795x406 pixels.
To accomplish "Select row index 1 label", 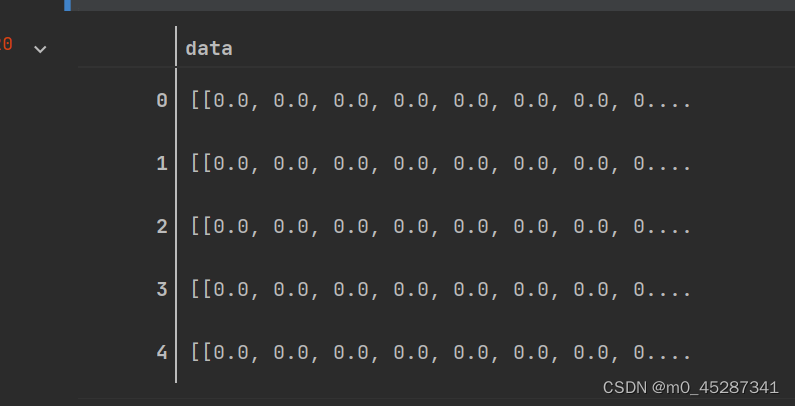I will [x=162, y=163].
